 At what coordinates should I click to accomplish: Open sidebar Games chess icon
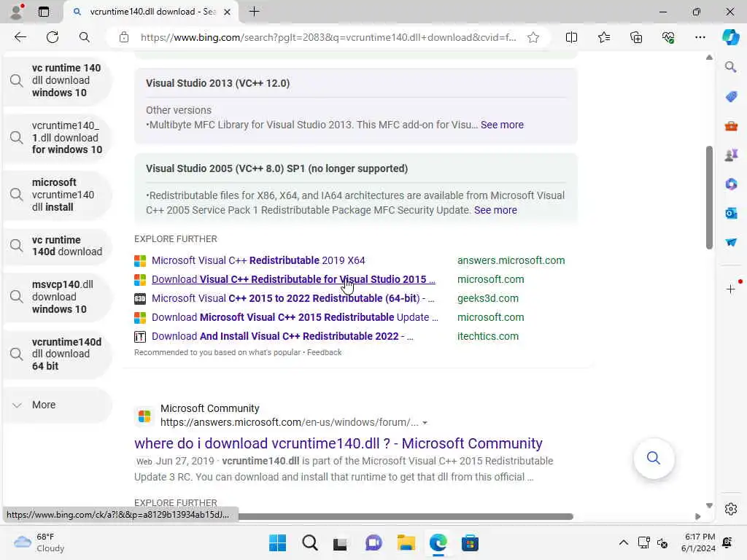pos(731,155)
